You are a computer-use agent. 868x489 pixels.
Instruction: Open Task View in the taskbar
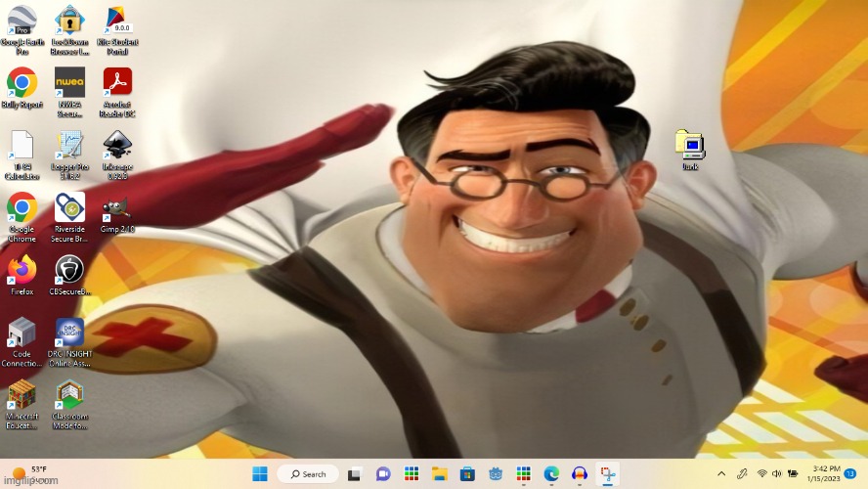[x=354, y=474]
